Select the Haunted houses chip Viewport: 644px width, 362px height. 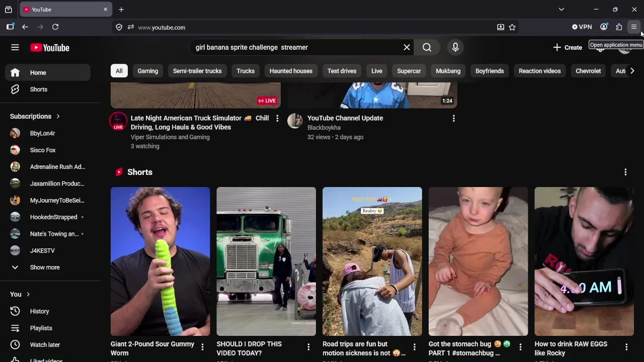point(291,71)
